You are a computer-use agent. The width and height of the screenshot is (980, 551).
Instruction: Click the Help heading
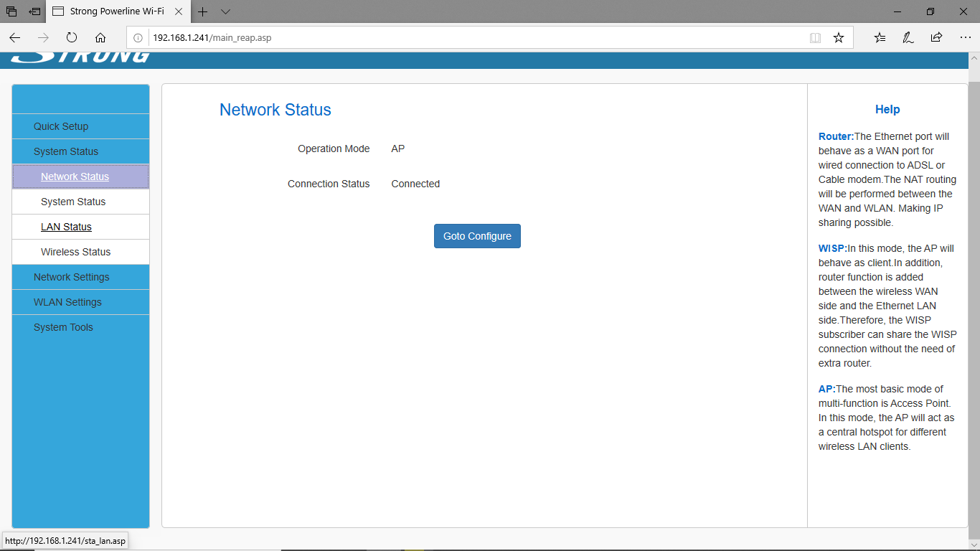pyautogui.click(x=887, y=109)
